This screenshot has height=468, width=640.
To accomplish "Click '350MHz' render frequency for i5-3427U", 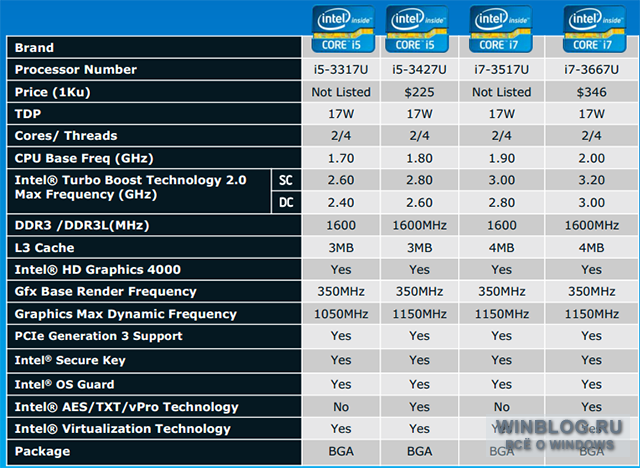I will coord(419,292).
